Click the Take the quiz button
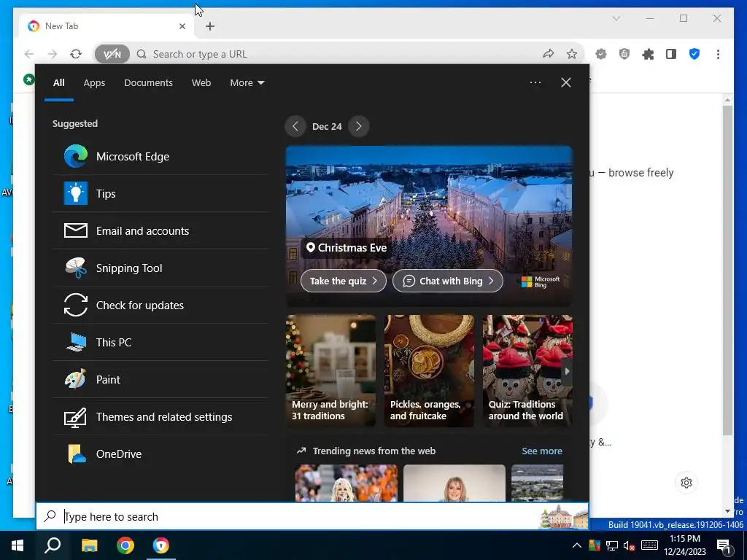This screenshot has width=747, height=560. [343, 281]
